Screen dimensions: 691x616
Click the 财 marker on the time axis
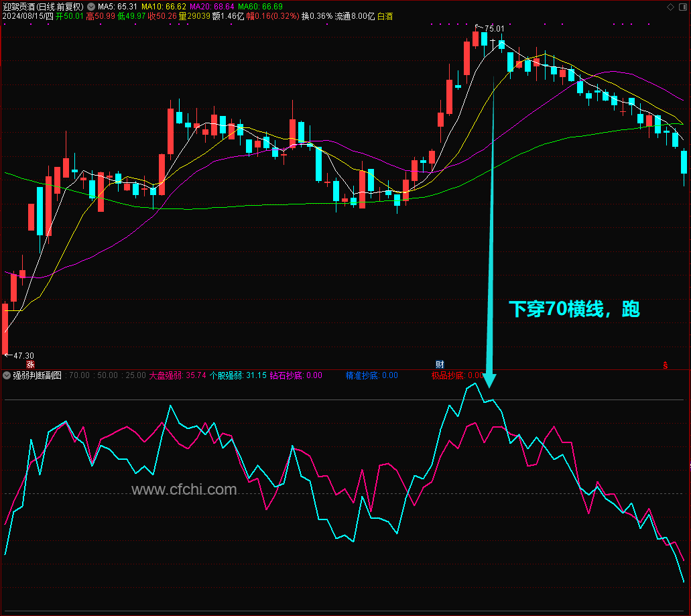(440, 365)
